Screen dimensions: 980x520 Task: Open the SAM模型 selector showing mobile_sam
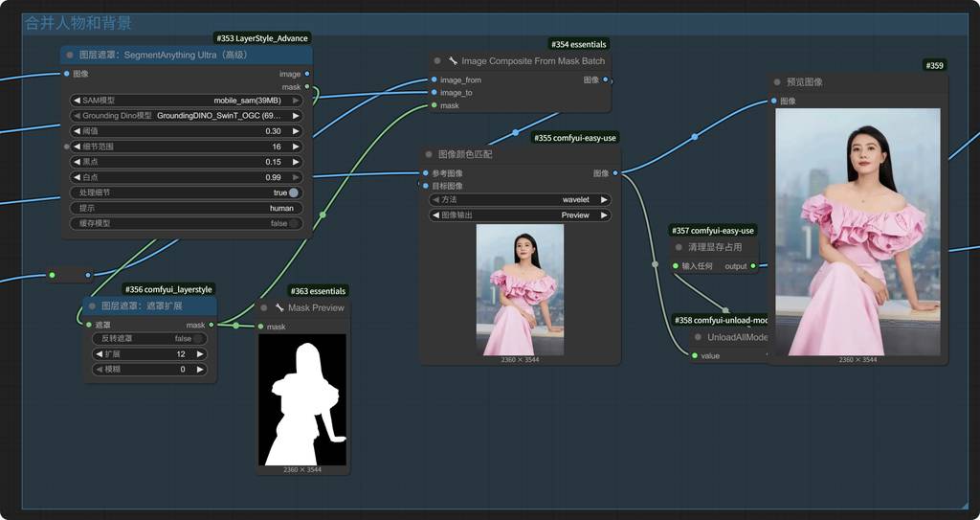pyautogui.click(x=187, y=101)
